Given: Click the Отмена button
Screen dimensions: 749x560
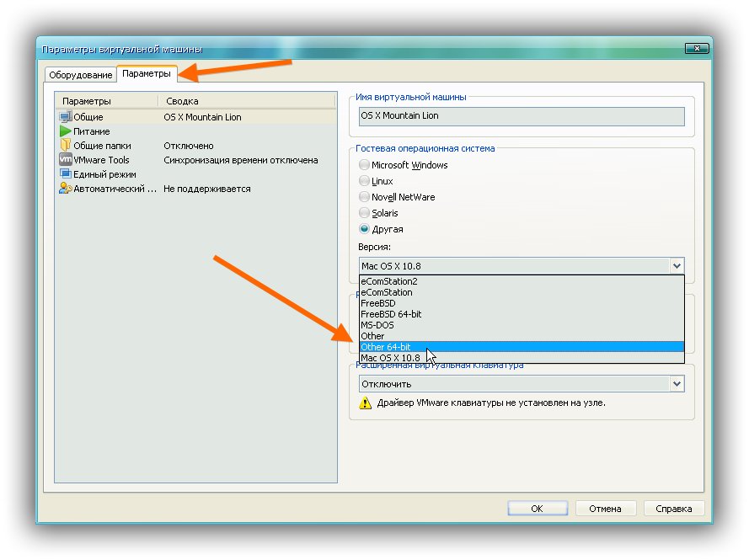Looking at the screenshot, I should click(x=605, y=509).
